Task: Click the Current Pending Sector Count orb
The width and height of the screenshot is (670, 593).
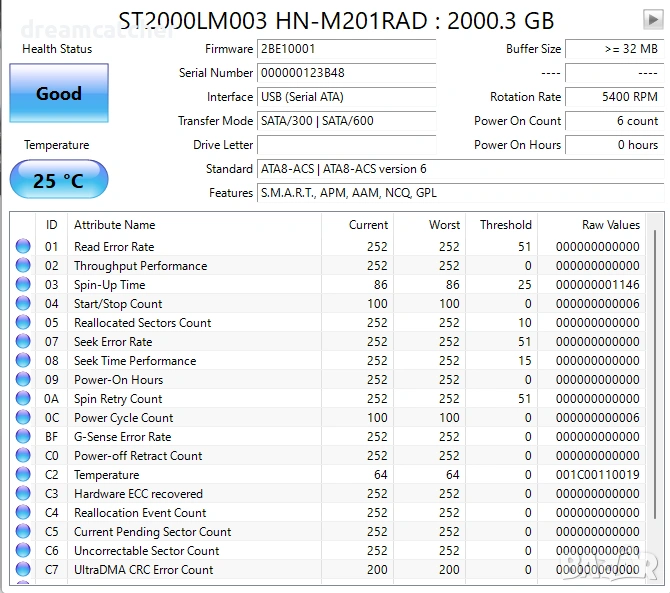Action: coord(23,532)
